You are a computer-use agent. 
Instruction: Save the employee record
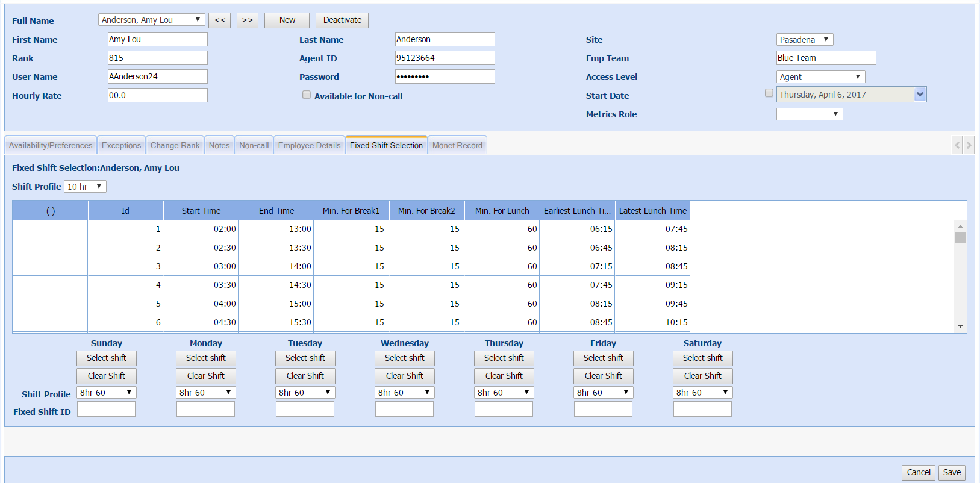952,472
